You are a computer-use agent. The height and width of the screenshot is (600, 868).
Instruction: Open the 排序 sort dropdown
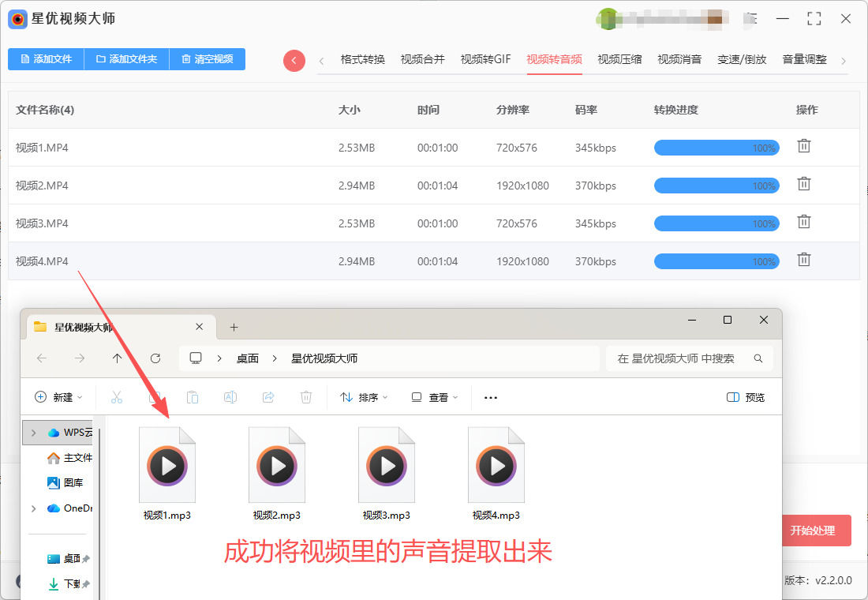[364, 397]
